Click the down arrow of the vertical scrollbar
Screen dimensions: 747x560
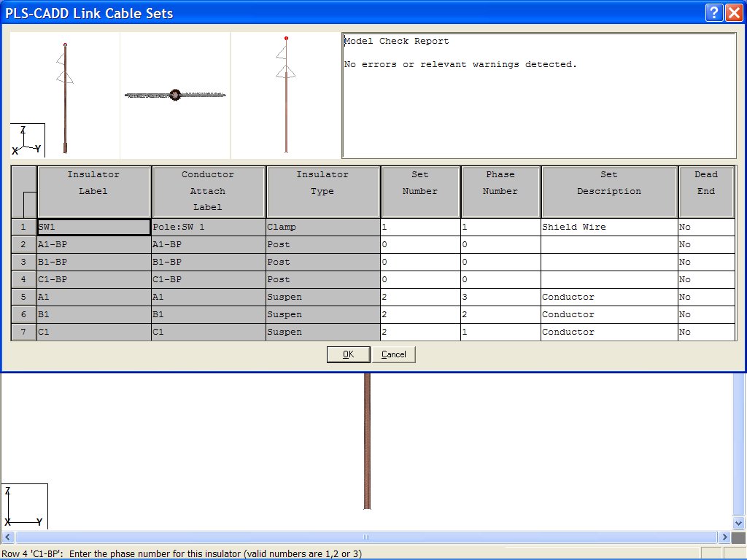coord(739,522)
